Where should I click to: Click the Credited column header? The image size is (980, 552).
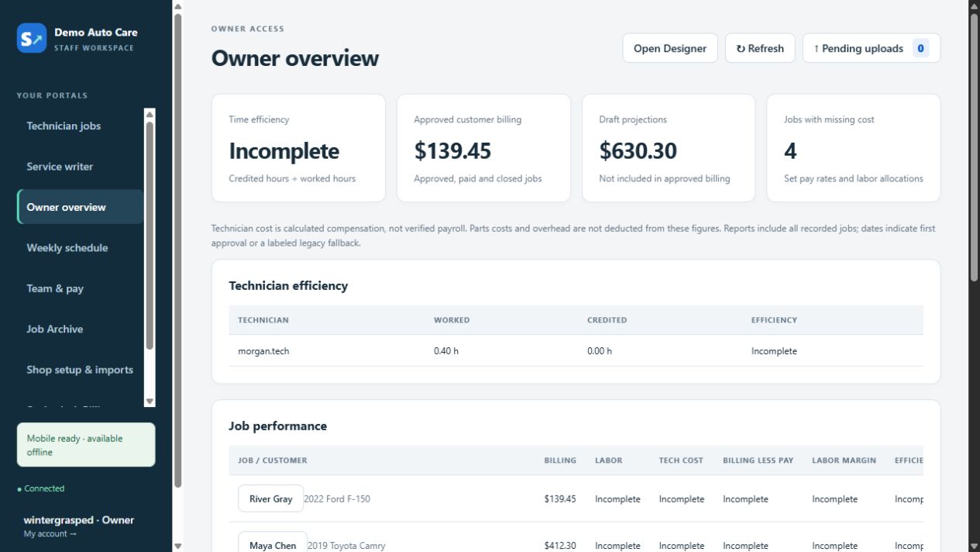(x=607, y=320)
